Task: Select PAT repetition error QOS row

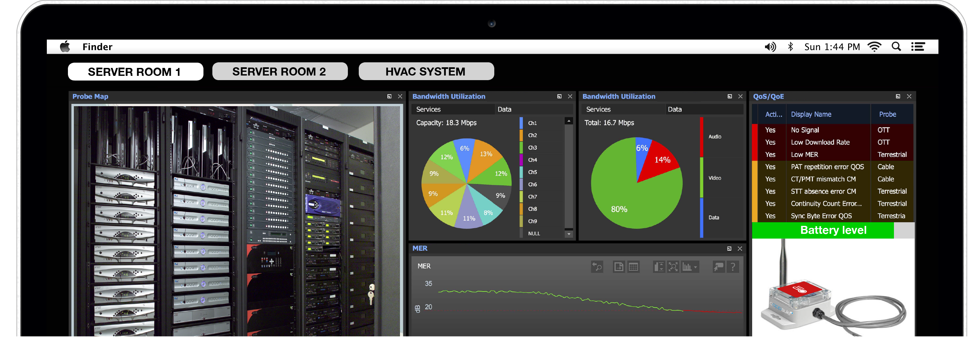Action: [x=833, y=167]
